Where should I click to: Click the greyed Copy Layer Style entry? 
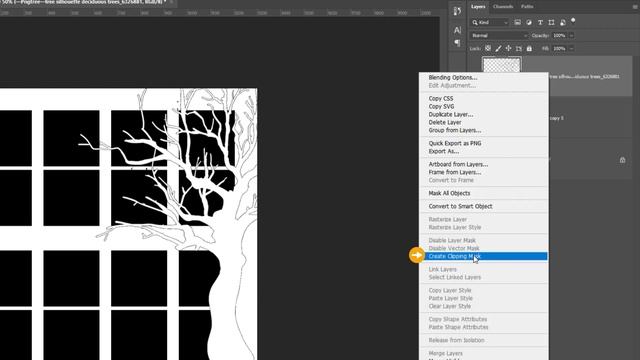click(450, 290)
